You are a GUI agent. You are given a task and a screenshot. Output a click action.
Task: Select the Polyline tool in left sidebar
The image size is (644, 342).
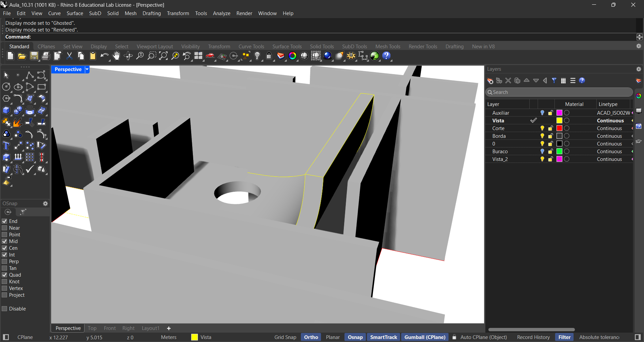pyautogui.click(x=30, y=75)
